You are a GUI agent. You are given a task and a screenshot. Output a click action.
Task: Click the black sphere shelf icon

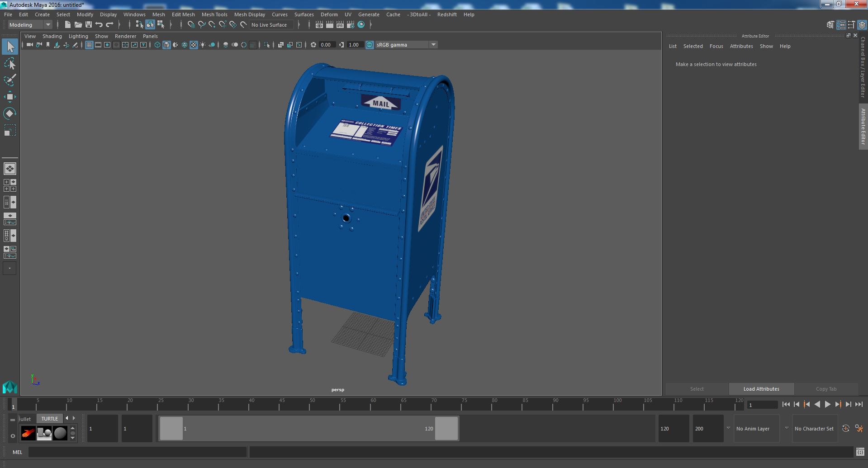(60, 433)
